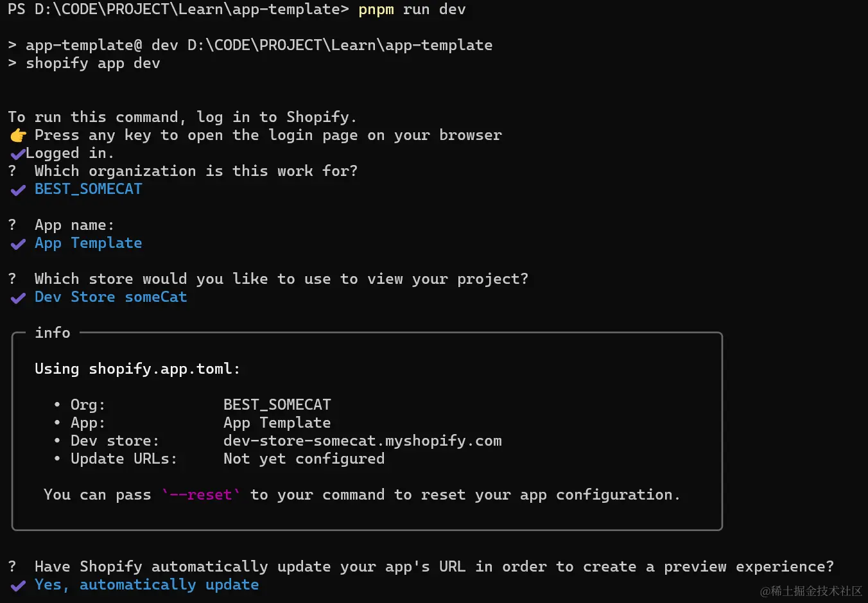Click the 'BEST_SOMECAT' value in info box

(277, 405)
